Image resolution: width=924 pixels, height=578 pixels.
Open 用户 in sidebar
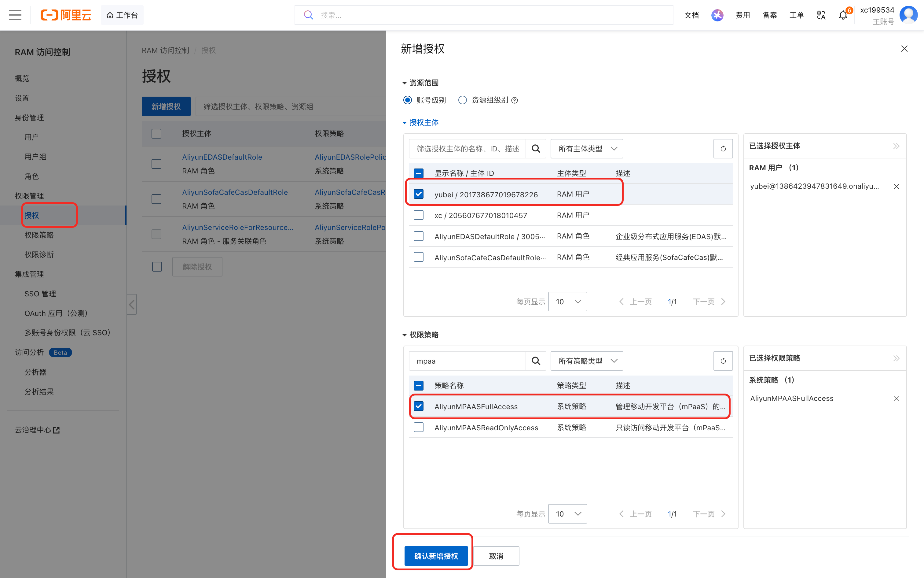[32, 137]
